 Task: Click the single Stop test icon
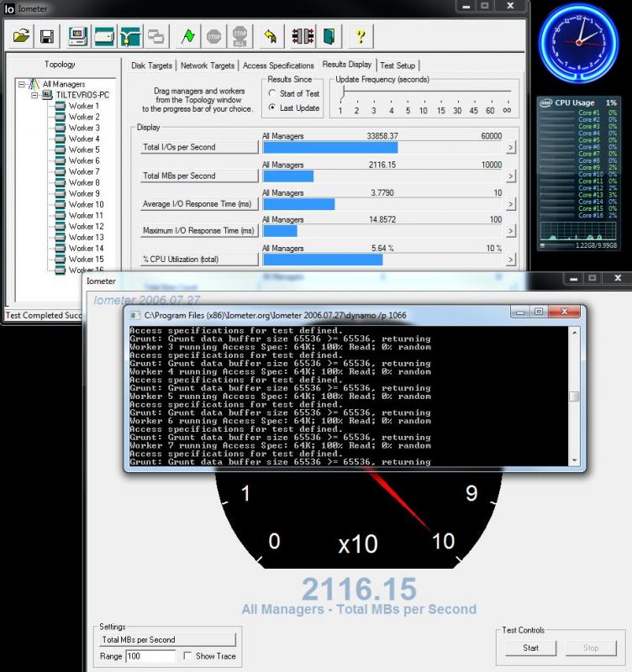[x=214, y=36]
